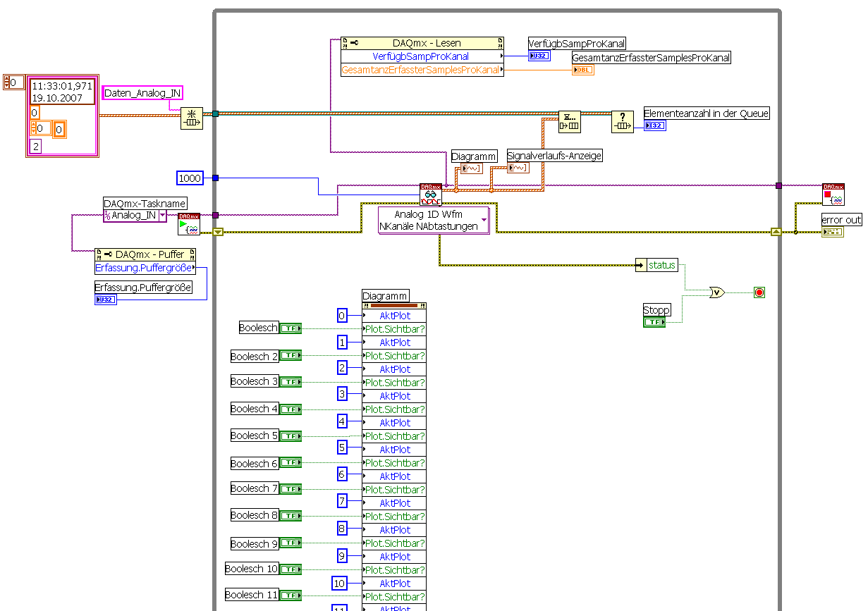Screen dimensions: 868x611
Task: Click the left shift register of loop
Action: coord(218,231)
